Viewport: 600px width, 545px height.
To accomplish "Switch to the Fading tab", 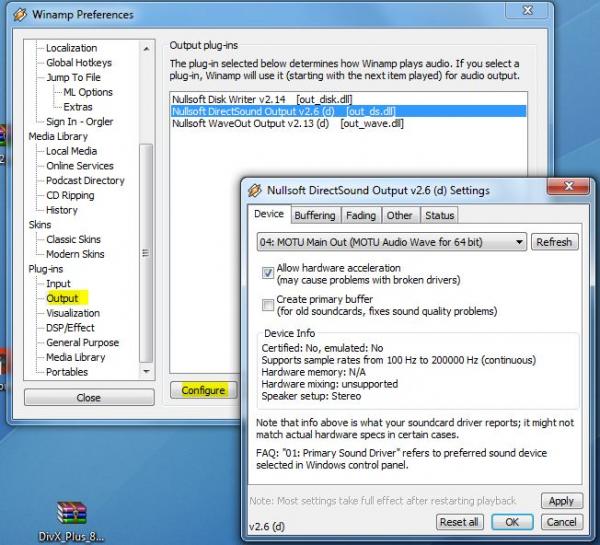I will (361, 215).
